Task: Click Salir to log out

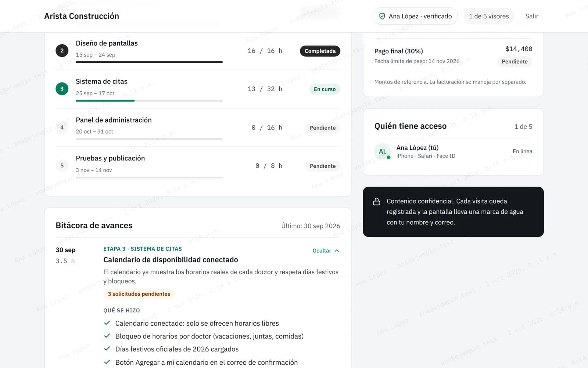Action: [532, 16]
